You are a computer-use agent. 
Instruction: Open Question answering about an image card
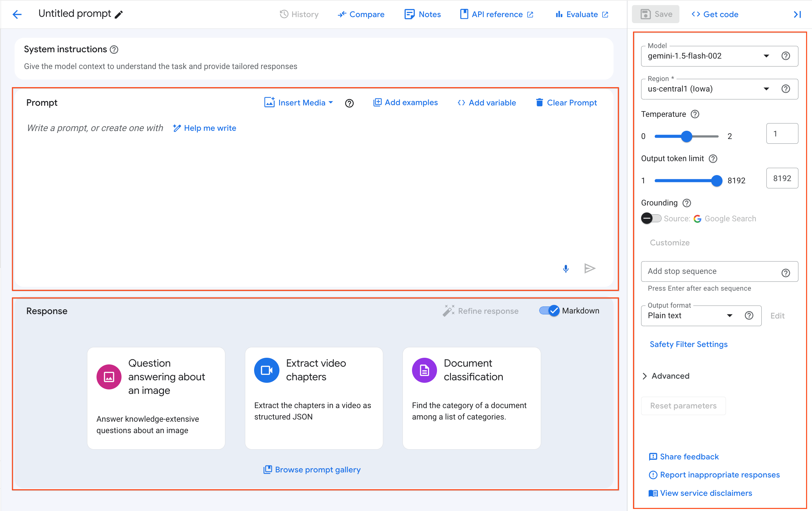tap(156, 398)
